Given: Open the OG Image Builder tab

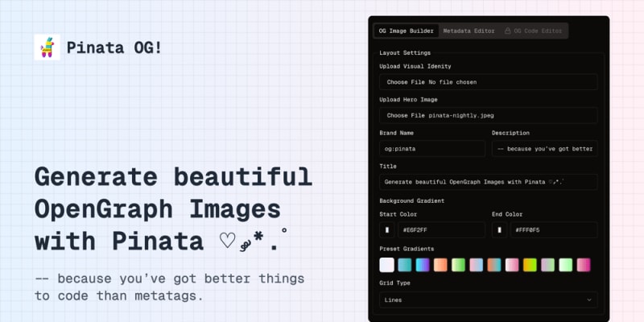Looking at the screenshot, I should click(407, 31).
